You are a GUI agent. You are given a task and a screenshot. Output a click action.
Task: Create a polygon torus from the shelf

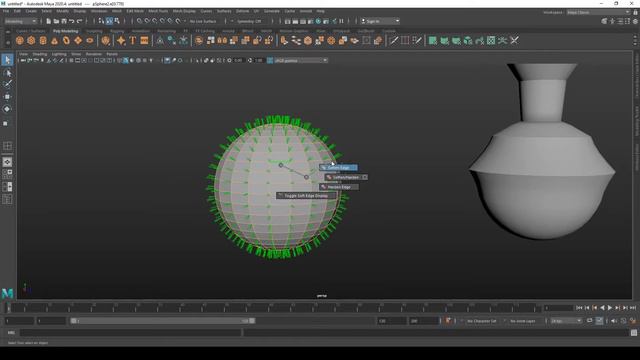(66, 40)
